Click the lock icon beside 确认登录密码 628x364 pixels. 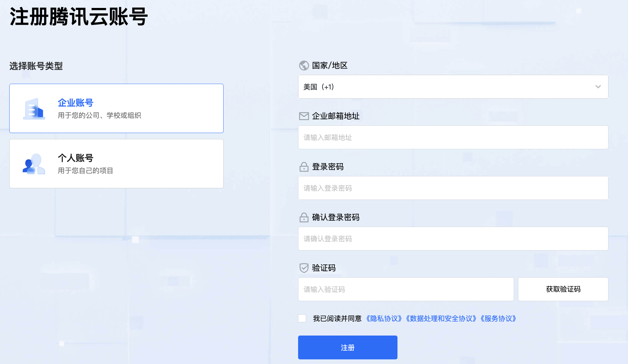pyautogui.click(x=304, y=217)
